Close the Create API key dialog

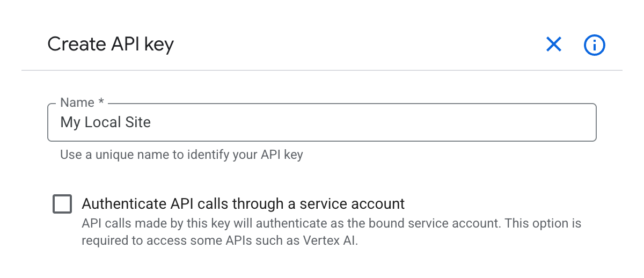click(553, 45)
